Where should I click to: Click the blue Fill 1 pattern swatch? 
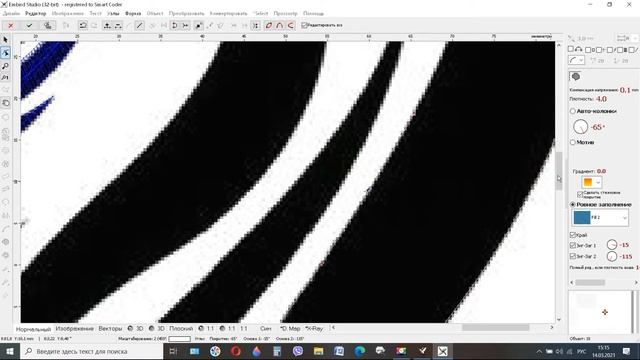pyautogui.click(x=582, y=218)
